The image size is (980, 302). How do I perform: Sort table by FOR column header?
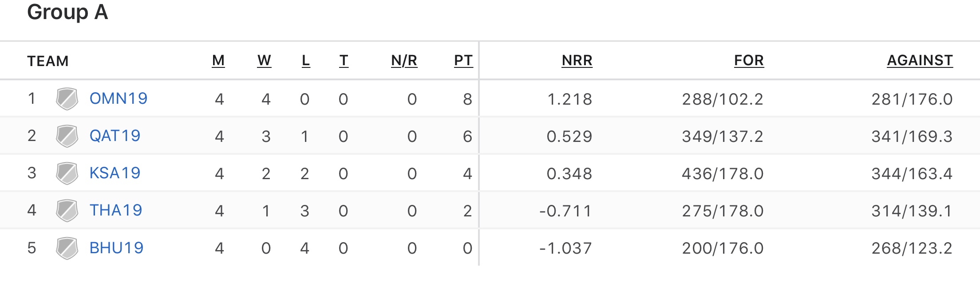pos(749,60)
